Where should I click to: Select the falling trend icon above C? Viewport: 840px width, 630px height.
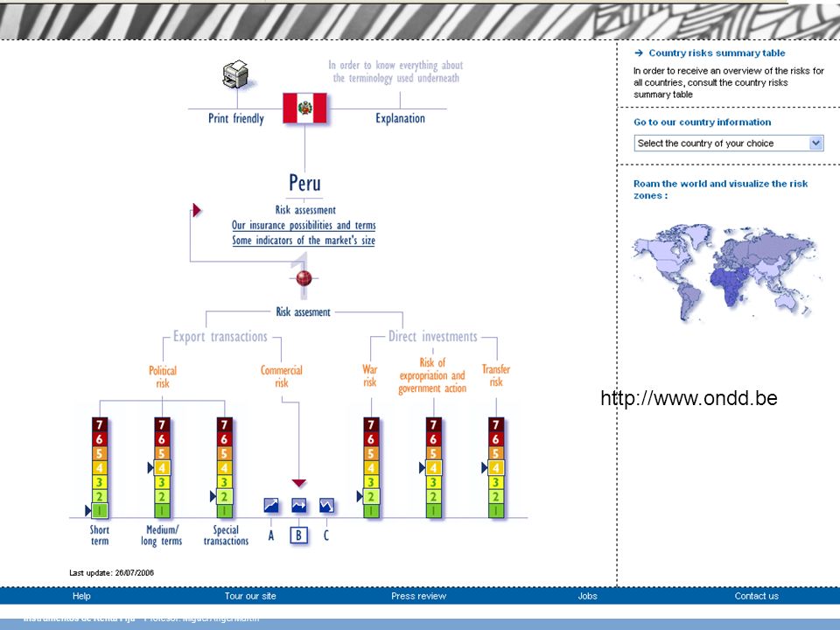326,505
